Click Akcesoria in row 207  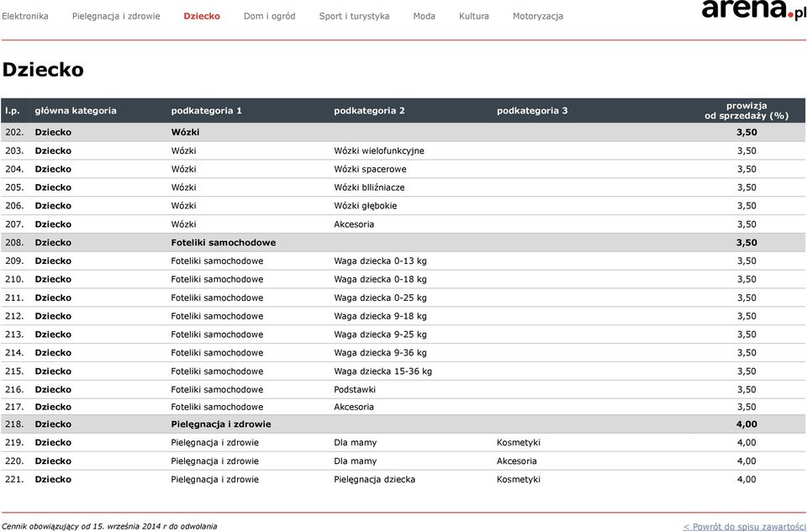(354, 224)
